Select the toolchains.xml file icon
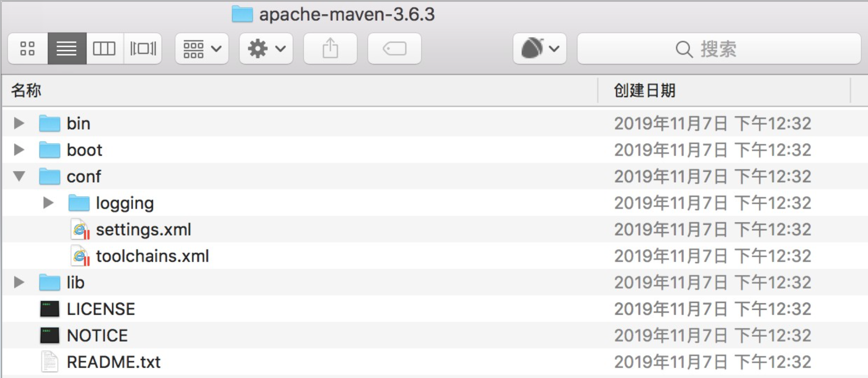The width and height of the screenshot is (868, 378). pyautogui.click(x=80, y=256)
